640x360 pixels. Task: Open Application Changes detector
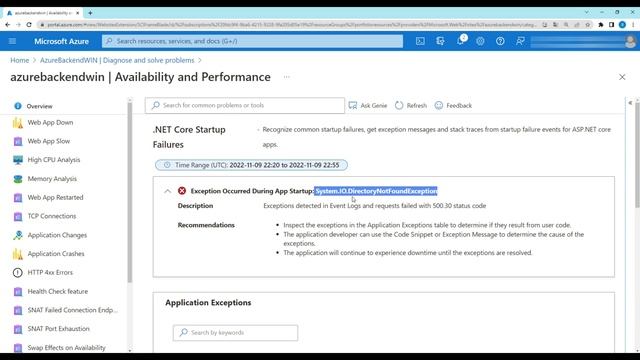[x=57, y=235]
